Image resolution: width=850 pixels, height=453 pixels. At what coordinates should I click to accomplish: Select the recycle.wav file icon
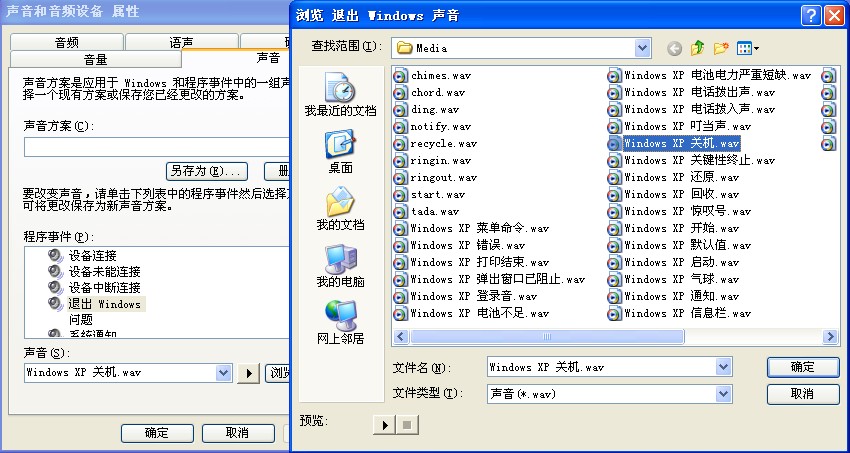click(400, 144)
